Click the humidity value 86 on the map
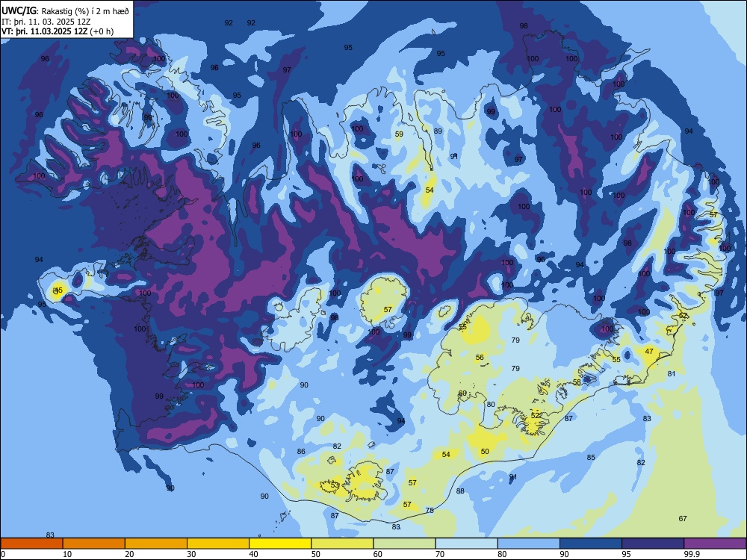Screen dimensions: 747x560 [301, 452]
